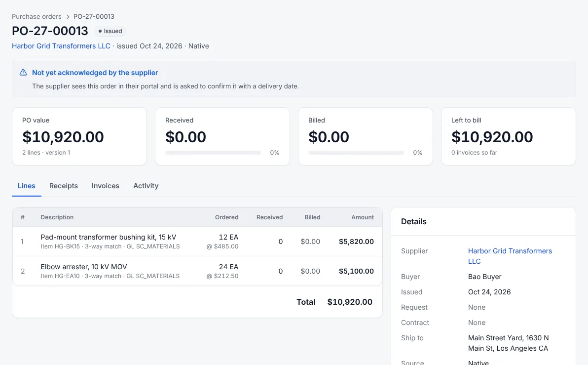The width and height of the screenshot is (588, 365).
Task: Click the Oct 24, 2026 issued date in Details
Action: tap(489, 292)
